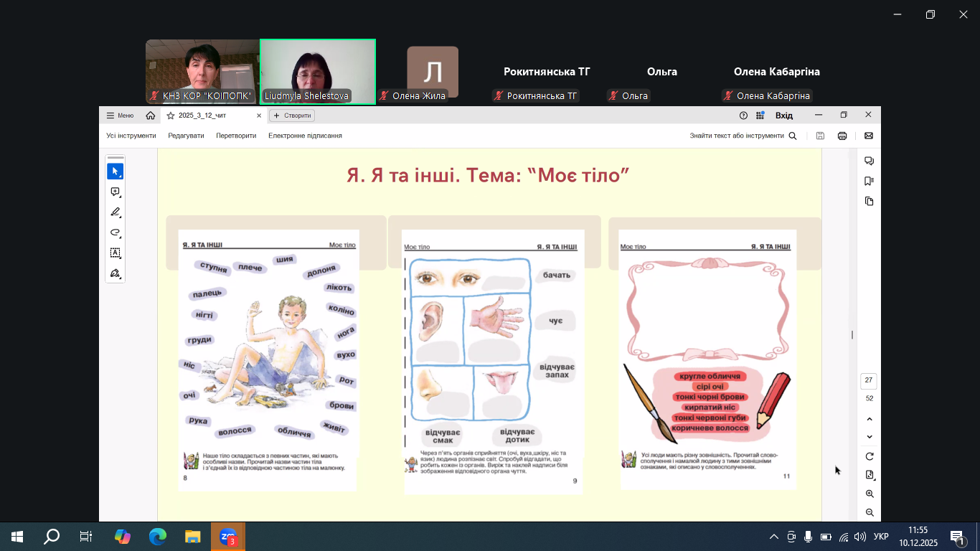980x551 pixels.
Task: Click the Створити button
Action: pyautogui.click(x=292, y=116)
